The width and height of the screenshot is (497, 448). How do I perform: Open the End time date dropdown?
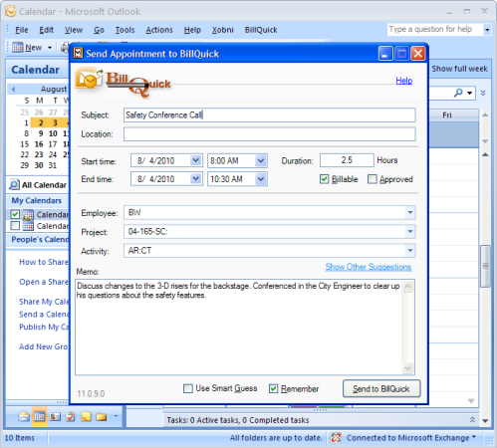(x=196, y=179)
